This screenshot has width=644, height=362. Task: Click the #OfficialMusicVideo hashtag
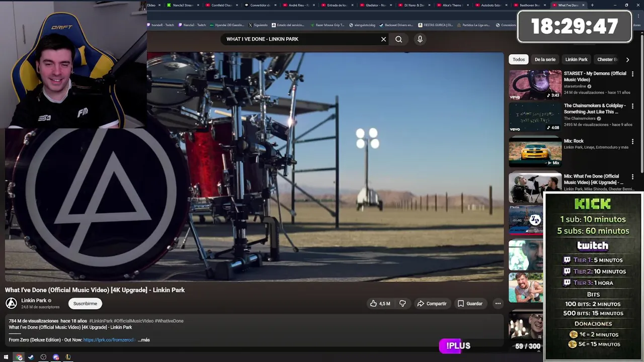point(133,321)
